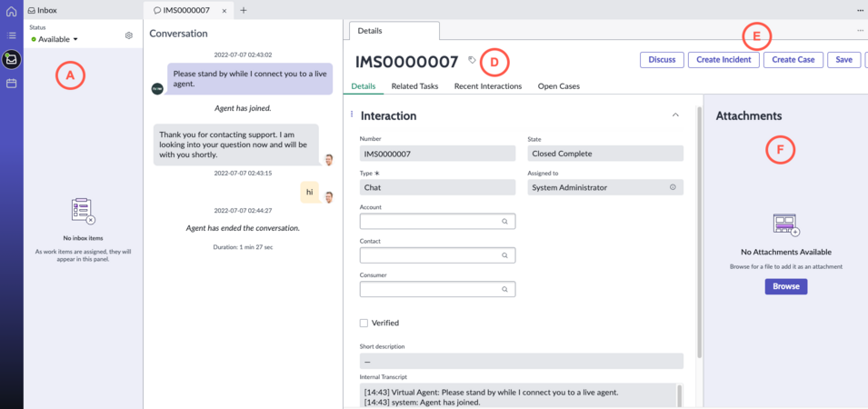Click the Interaction section drag handle
The width and height of the screenshot is (868, 409).
[x=352, y=115]
